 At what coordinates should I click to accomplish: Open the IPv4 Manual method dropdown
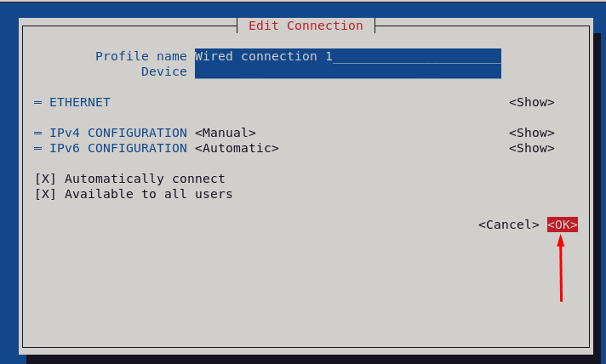[226, 133]
